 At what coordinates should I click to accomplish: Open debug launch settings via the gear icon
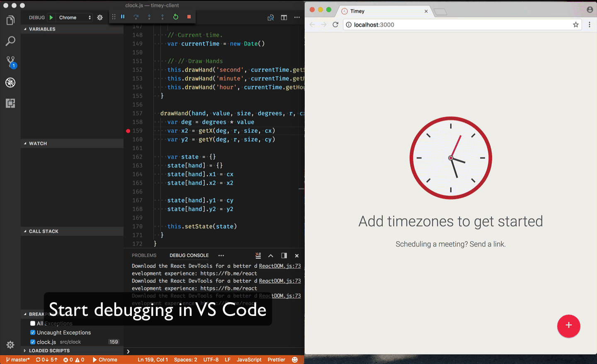[x=99, y=17]
